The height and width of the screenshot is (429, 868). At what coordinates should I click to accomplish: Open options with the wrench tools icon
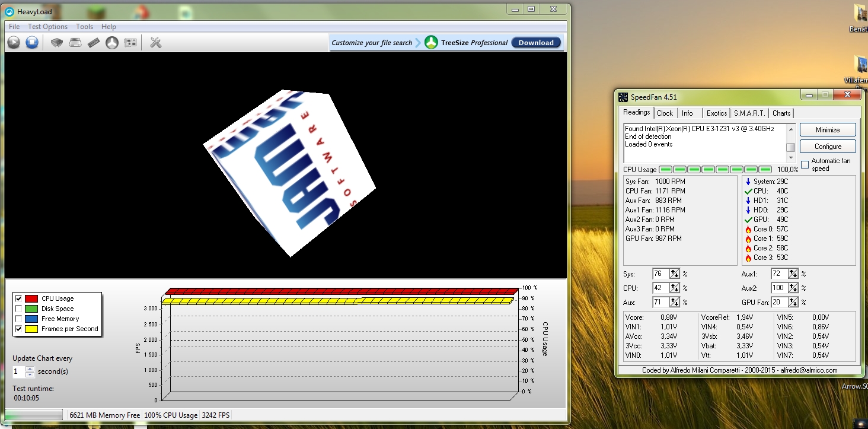point(156,42)
